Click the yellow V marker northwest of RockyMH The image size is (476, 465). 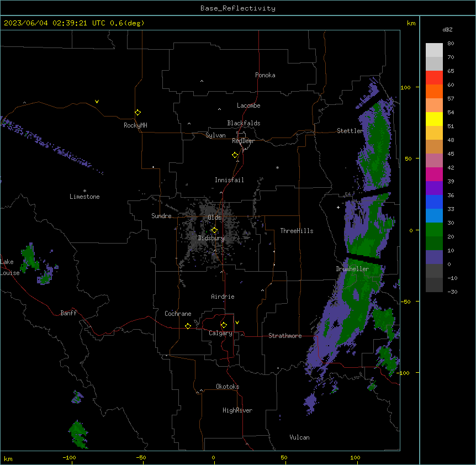tap(97, 102)
